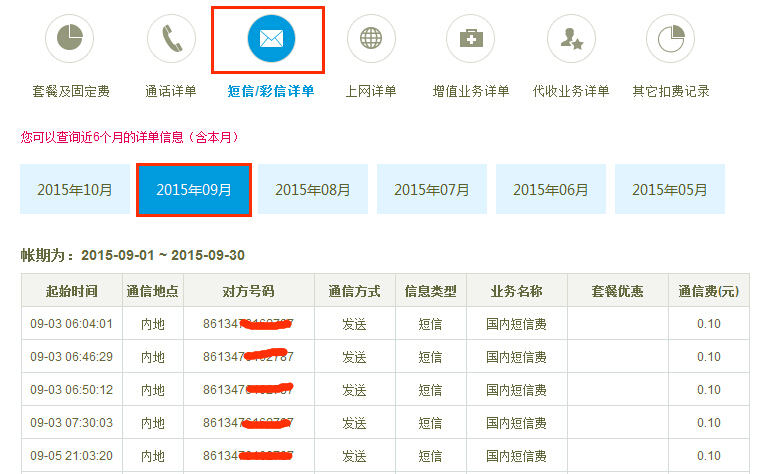Choose the 2015年06月 month tab
This screenshot has width=763, height=474.
click(x=551, y=189)
